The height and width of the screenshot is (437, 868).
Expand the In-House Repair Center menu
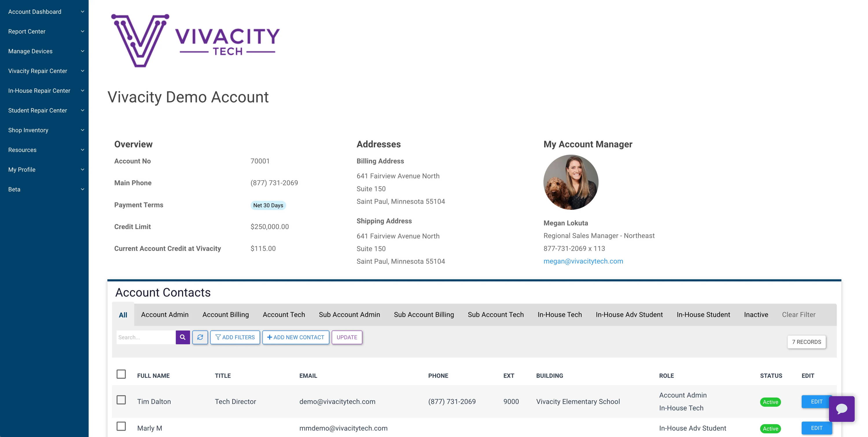point(45,91)
